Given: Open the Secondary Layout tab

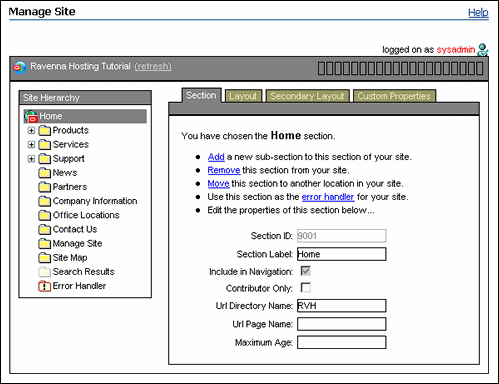Looking at the screenshot, I should (x=307, y=96).
